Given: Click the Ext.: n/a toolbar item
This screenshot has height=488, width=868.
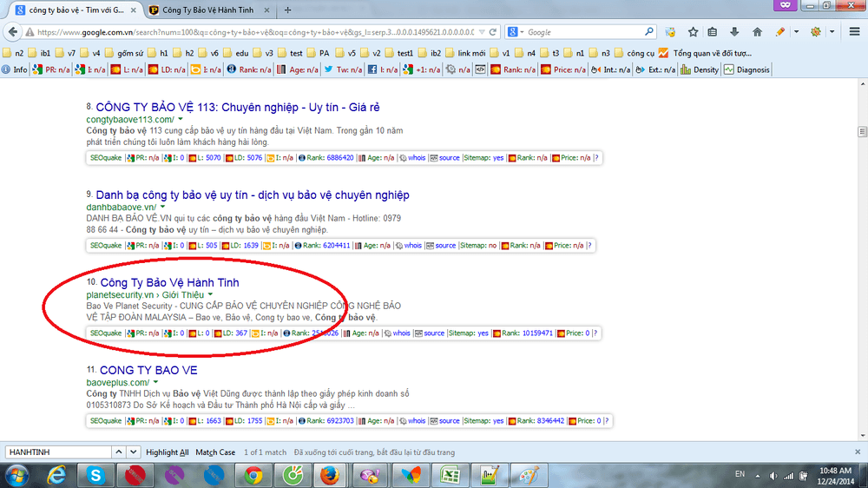Looking at the screenshot, I should click(x=655, y=69).
